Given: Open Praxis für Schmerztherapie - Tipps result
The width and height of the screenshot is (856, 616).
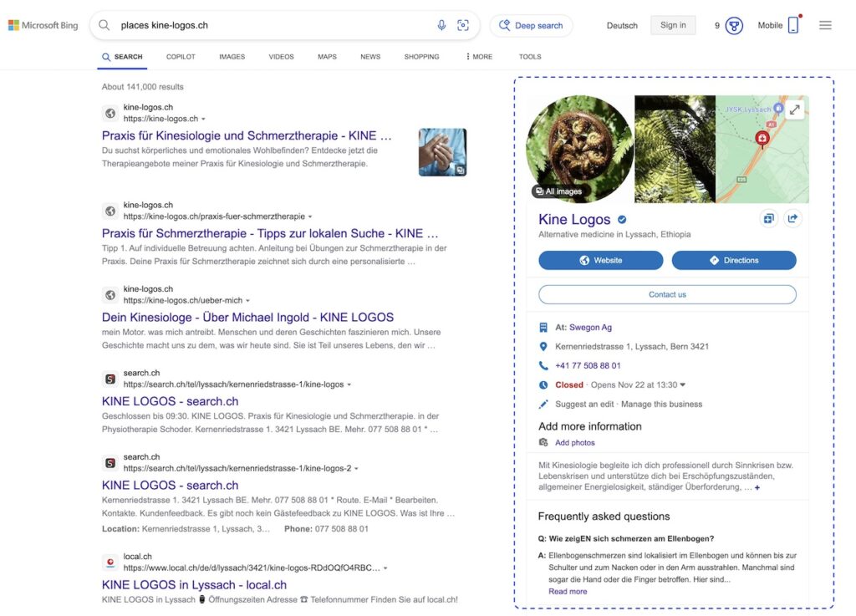Looking at the screenshot, I should pos(270,233).
